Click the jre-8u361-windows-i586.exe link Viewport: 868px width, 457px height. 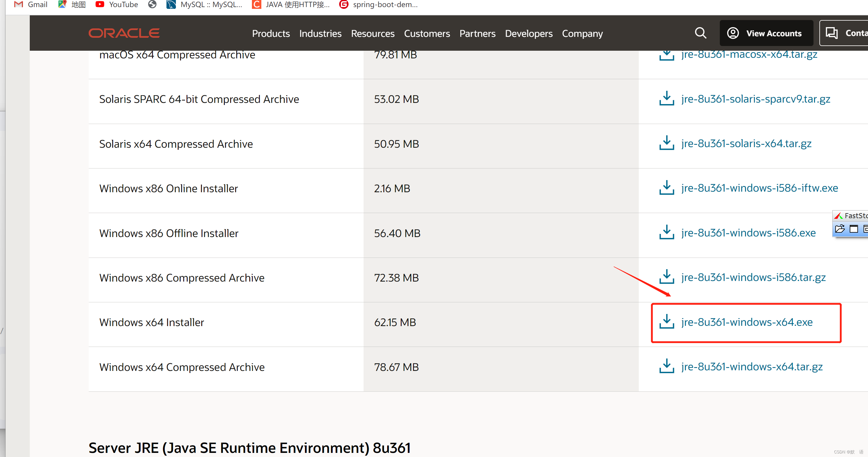click(x=748, y=233)
